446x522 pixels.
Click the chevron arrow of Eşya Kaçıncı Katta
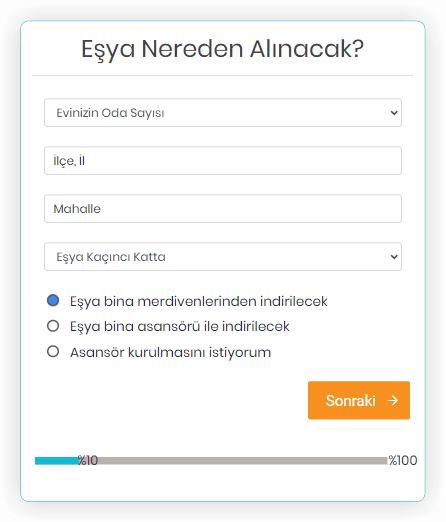(x=394, y=257)
